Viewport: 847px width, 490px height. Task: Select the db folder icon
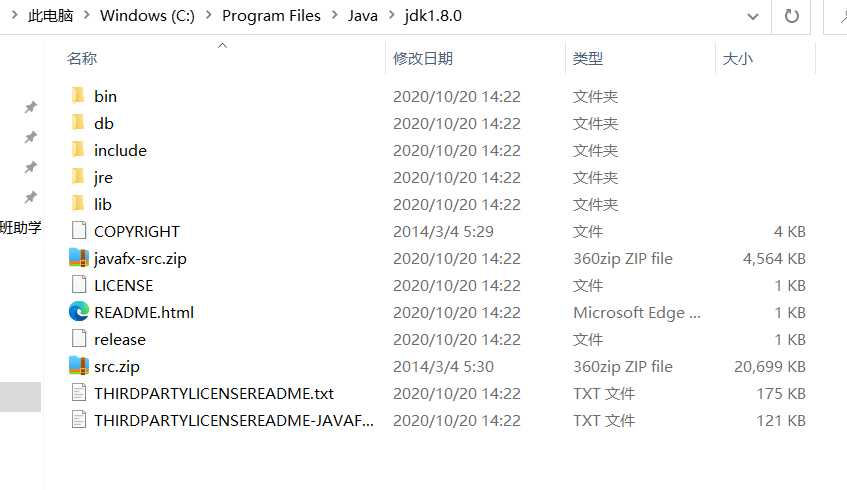pos(78,122)
